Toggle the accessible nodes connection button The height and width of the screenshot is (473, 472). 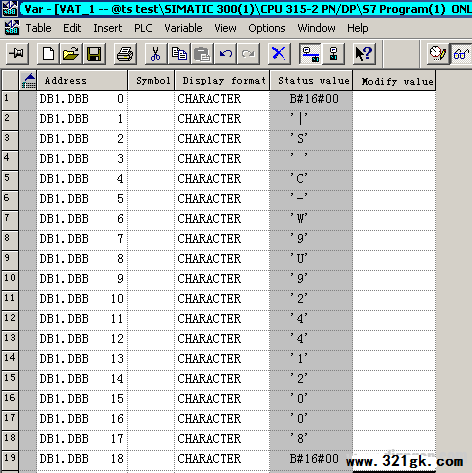point(333,53)
